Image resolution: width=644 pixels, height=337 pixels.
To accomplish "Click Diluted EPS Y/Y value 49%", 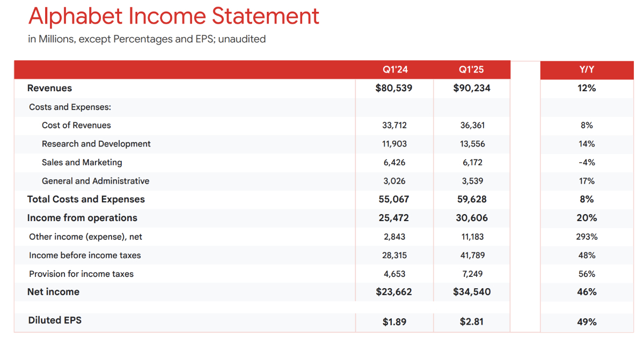I will coord(587,322).
